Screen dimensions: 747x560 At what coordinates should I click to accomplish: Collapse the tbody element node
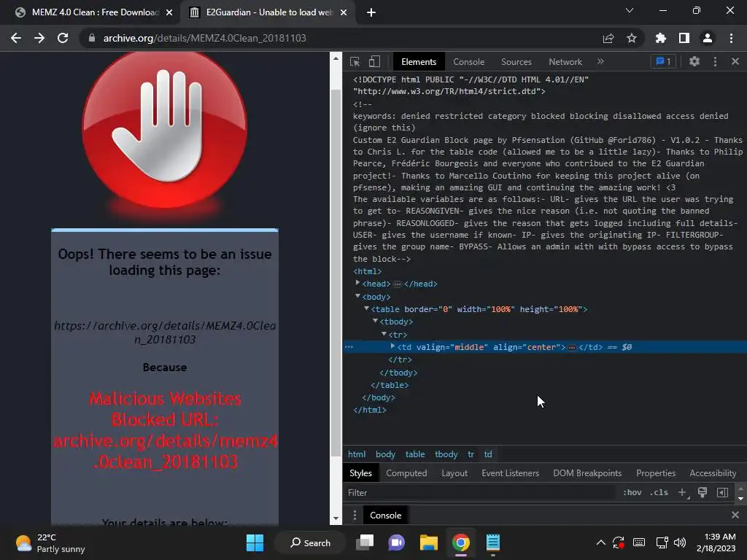(376, 321)
